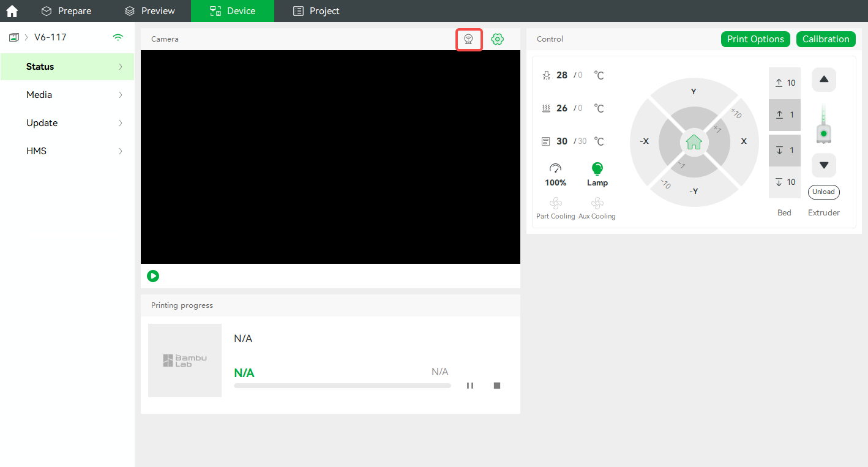868x467 pixels.
Task: Click the virtual camera icon in Camera header
Action: [x=469, y=39]
